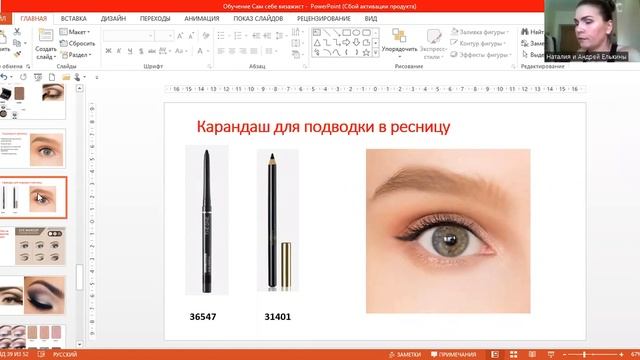Open the Раздел section dropdown
The width and height of the screenshot is (640, 360).
76,55
